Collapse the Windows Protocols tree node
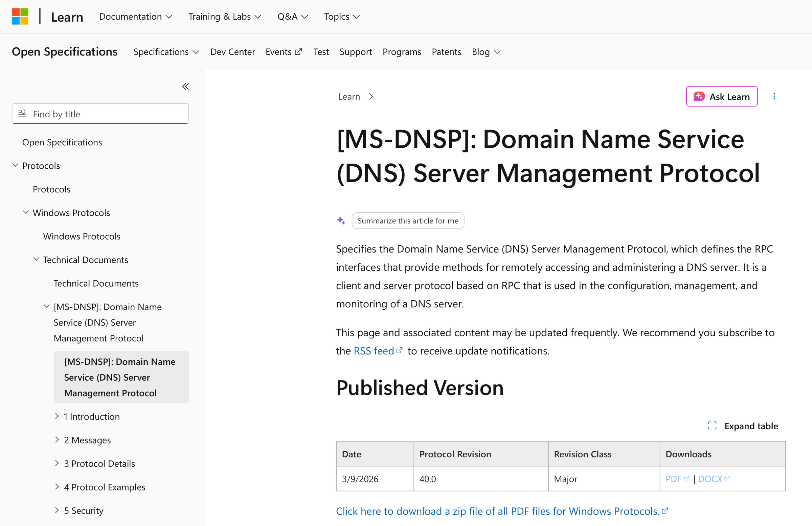Screen dimensions: 812x526 26,212
